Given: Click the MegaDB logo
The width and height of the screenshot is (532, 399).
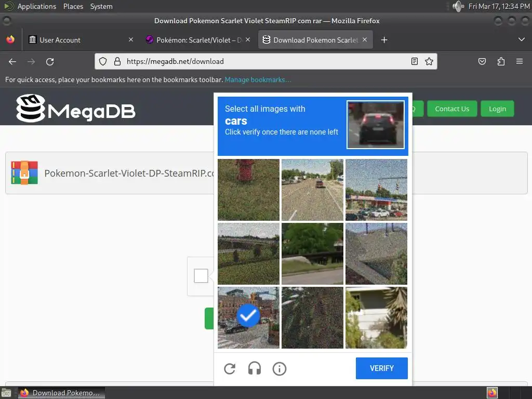Looking at the screenshot, I should click(x=76, y=108).
